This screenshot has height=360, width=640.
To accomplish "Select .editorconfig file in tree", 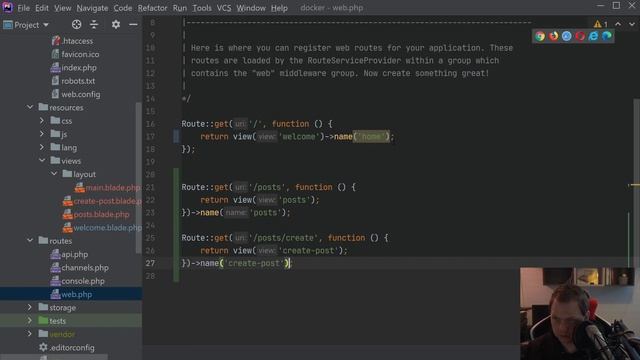I will click(x=67, y=347).
